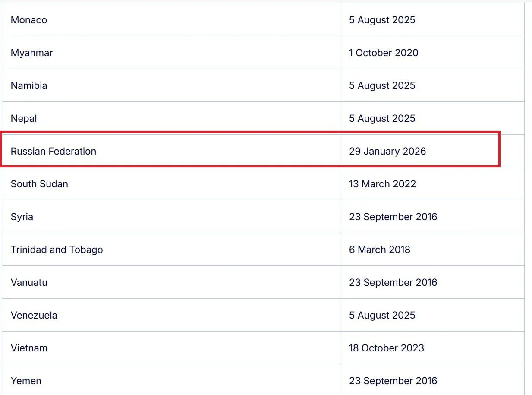This screenshot has width=532, height=395.
Task: Select the Myanmar row name
Action: (x=32, y=53)
